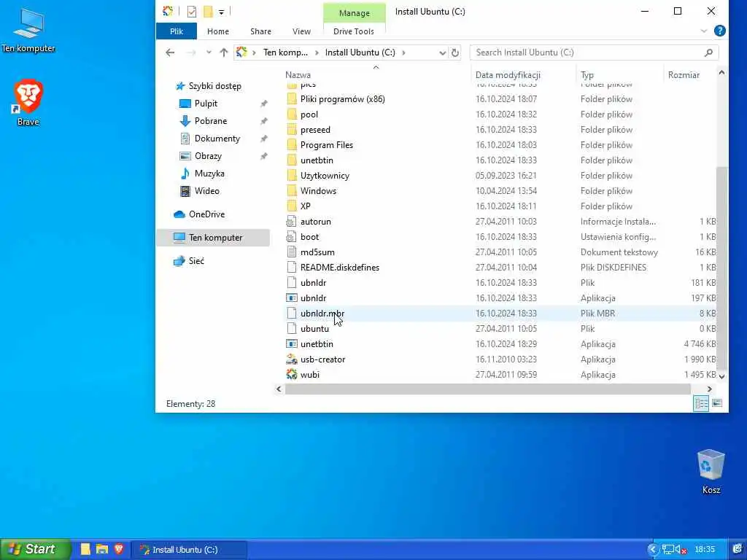Click the search magnifier icon
The image size is (747, 560).
coord(708,52)
